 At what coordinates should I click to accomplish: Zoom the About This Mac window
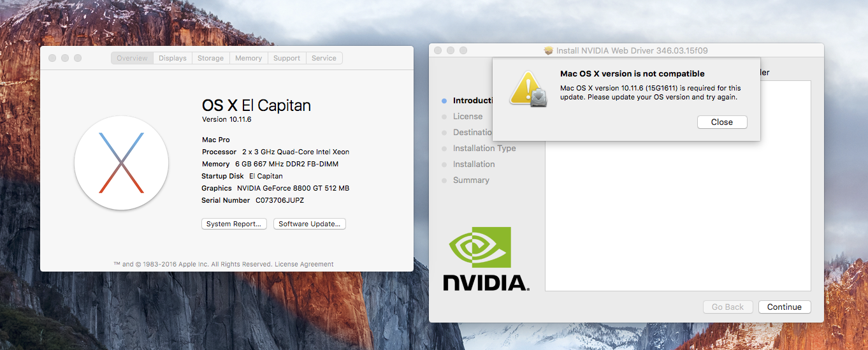click(x=78, y=58)
